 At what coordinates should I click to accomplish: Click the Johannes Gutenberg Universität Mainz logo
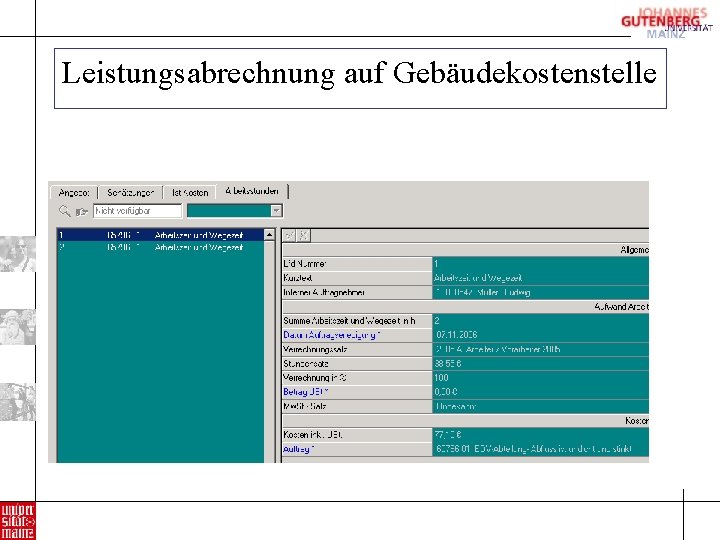tap(666, 22)
